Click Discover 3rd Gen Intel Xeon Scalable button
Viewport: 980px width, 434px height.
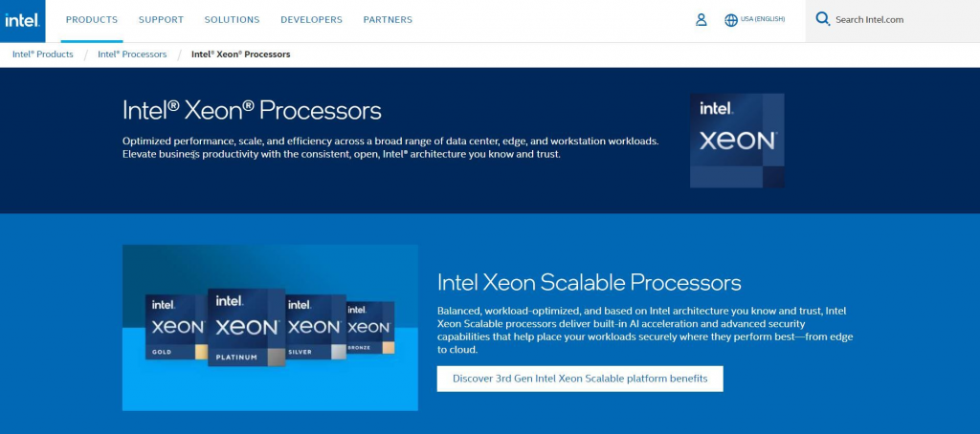tap(580, 379)
